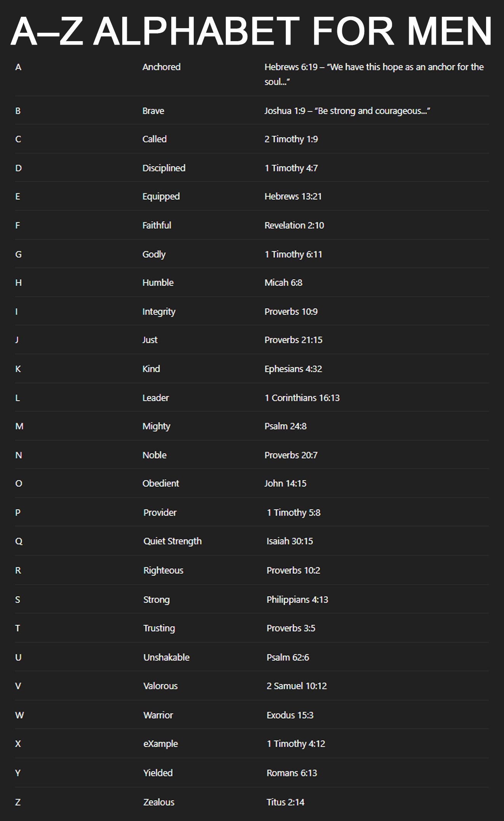Image resolution: width=504 pixels, height=821 pixels.
Task: Click the Philippians 4:13 reference
Action: tap(297, 600)
